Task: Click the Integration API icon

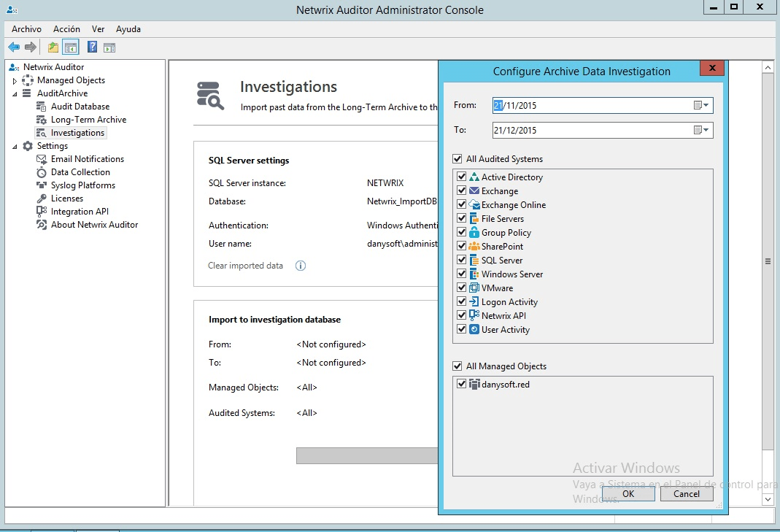Action: (42, 212)
